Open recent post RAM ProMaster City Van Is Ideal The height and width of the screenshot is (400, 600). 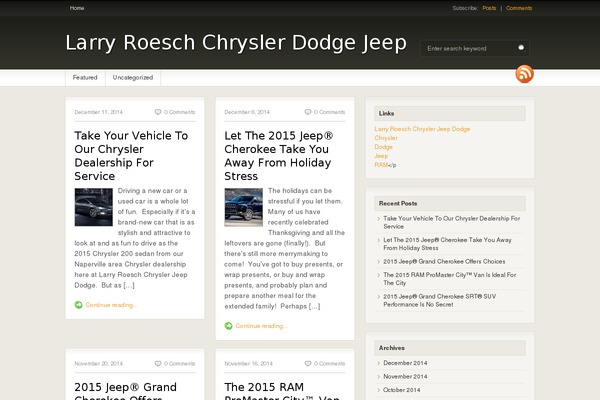pos(450,279)
